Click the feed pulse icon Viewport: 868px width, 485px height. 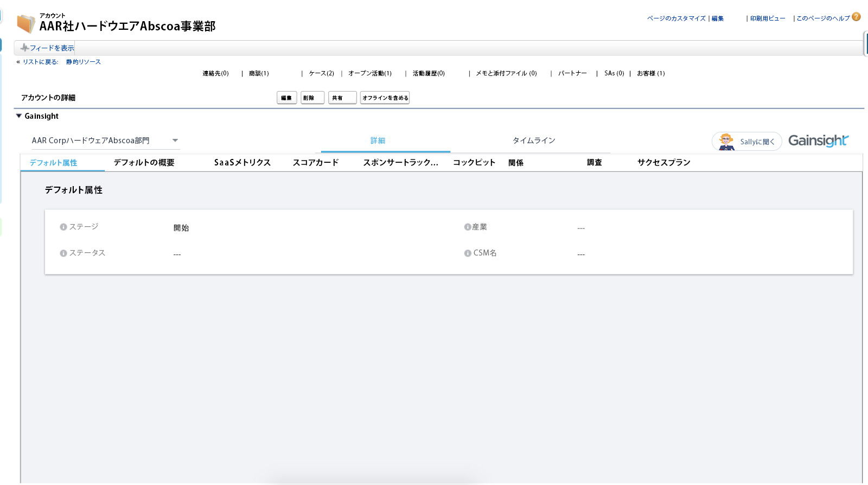[24, 48]
